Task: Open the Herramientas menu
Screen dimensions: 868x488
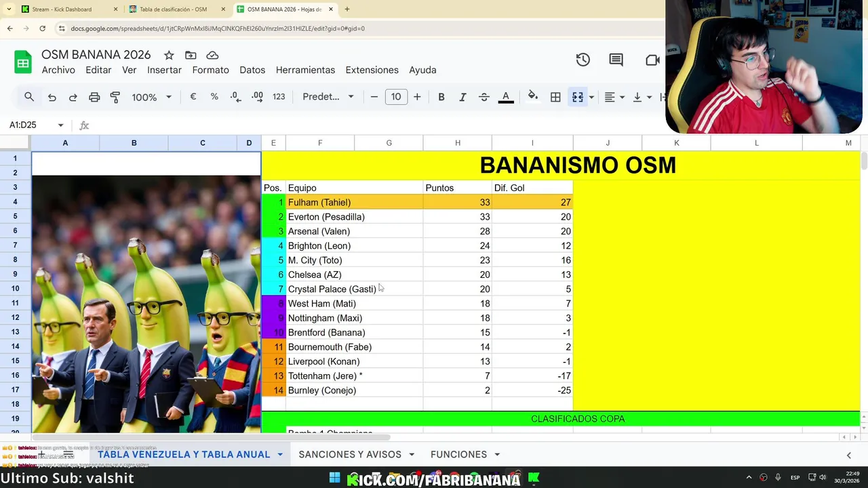Action: [305, 70]
